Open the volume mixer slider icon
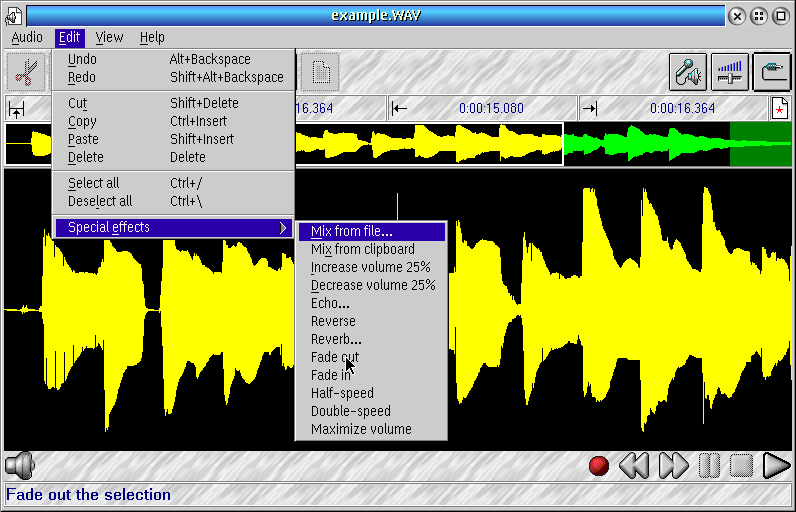 pos(729,72)
